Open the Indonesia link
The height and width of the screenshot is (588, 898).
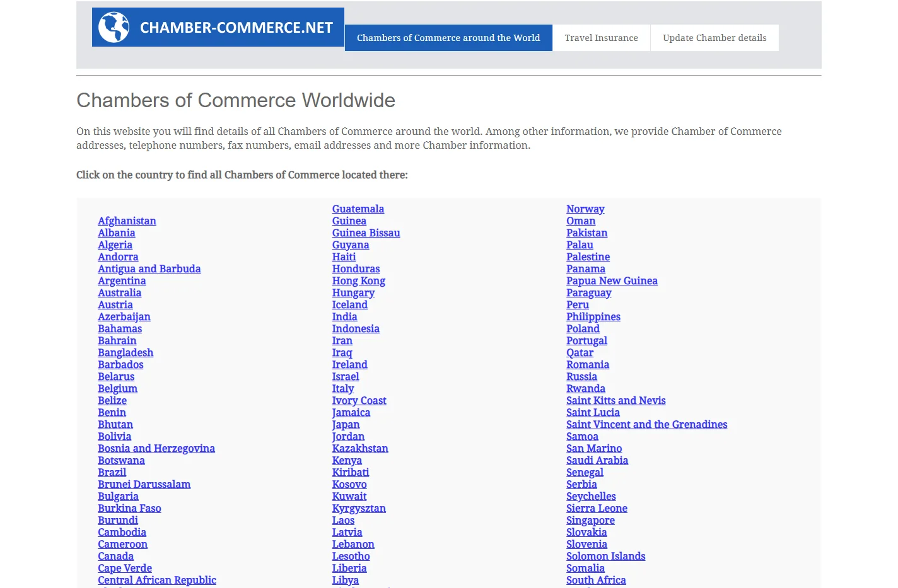[356, 328]
